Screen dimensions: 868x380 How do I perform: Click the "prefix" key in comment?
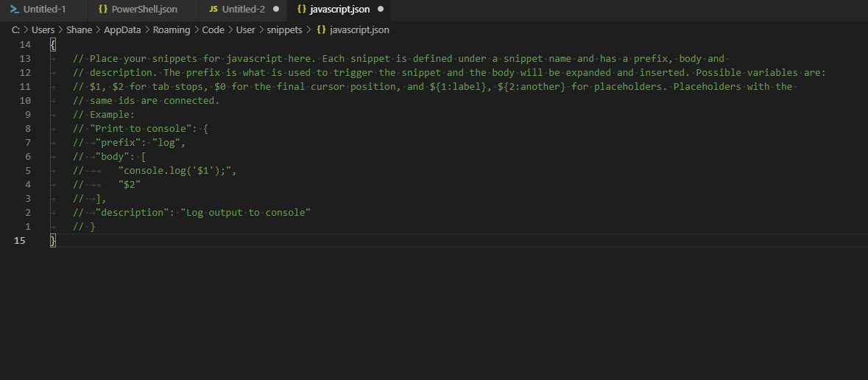coord(120,142)
